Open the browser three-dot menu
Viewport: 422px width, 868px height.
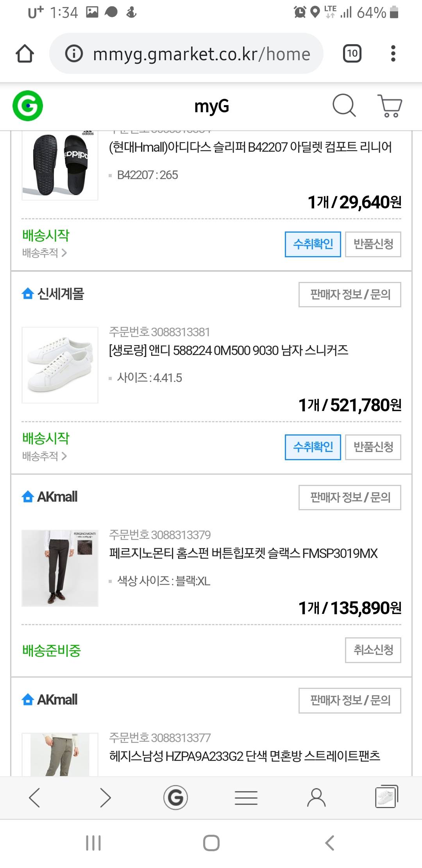[x=393, y=54]
